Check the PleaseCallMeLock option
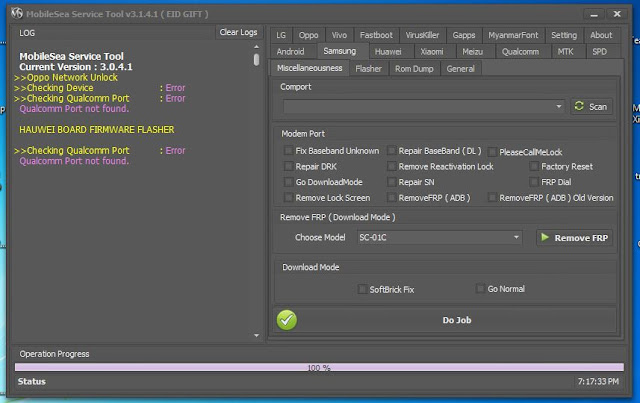This screenshot has width=640, height=403. (492, 152)
